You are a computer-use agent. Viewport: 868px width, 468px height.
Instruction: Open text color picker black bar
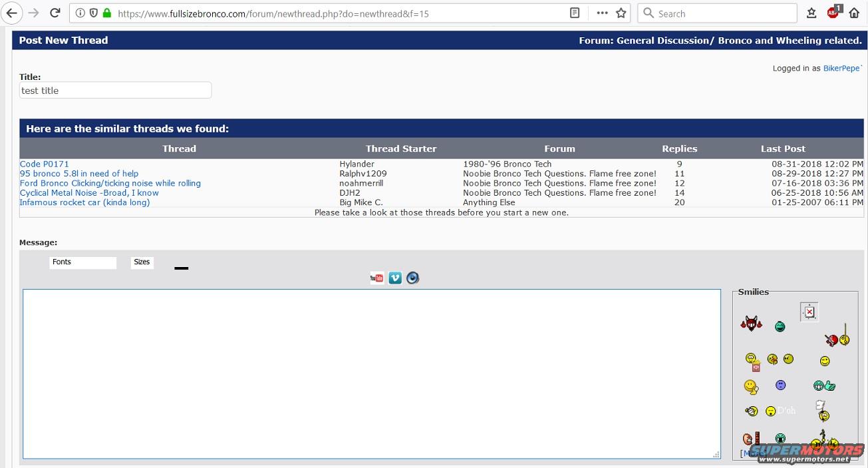tap(181, 268)
